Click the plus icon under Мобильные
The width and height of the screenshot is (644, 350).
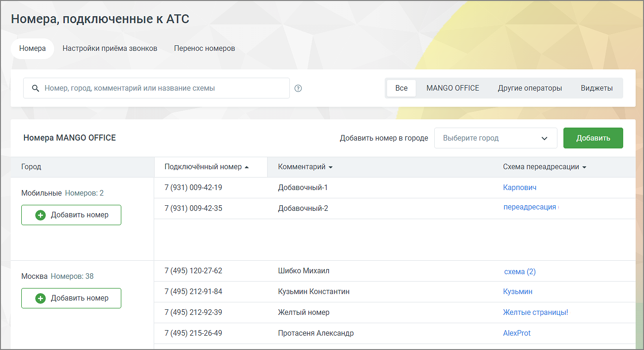41,215
